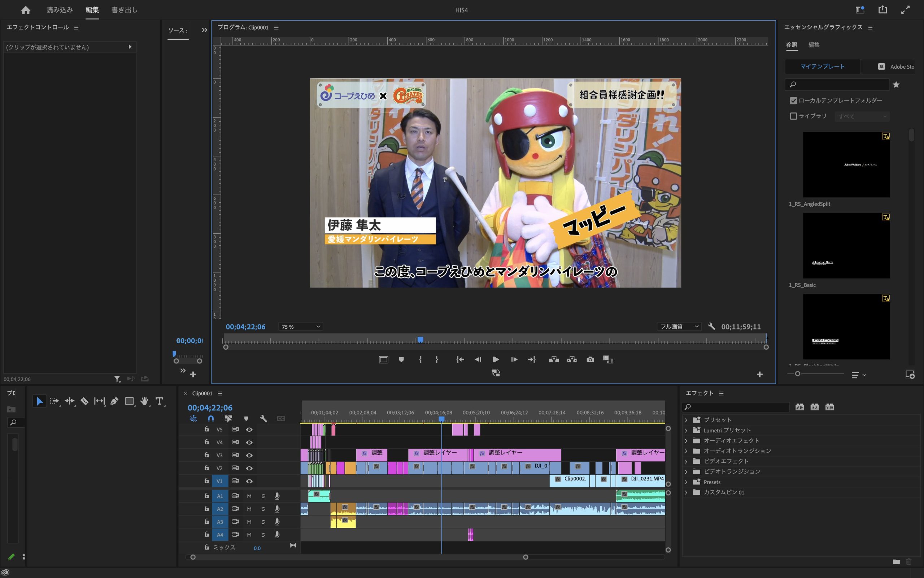Expand the Lumetri プリセット folder
The image size is (924, 578).
686,431
